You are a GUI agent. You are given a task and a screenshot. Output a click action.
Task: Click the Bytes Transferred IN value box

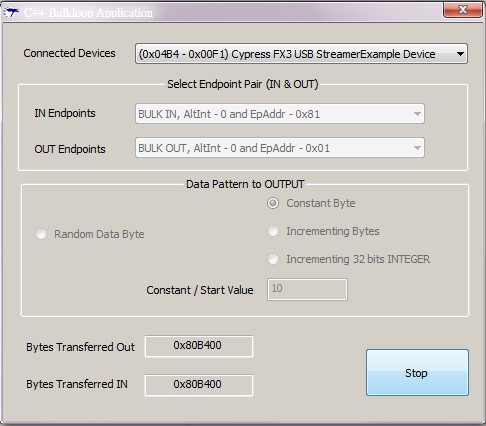tap(199, 385)
